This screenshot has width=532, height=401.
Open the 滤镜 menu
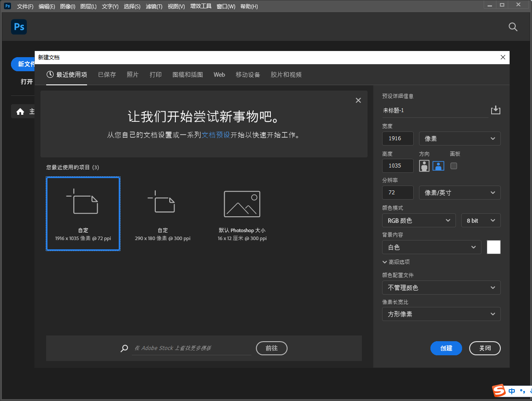click(153, 6)
